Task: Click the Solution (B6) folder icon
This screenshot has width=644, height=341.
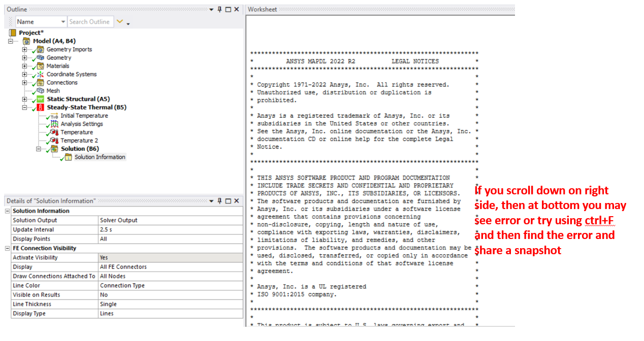Action: coord(54,149)
